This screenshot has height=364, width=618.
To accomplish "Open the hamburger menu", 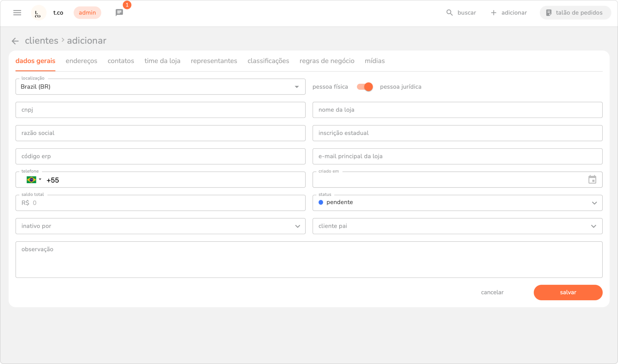I will (x=17, y=13).
